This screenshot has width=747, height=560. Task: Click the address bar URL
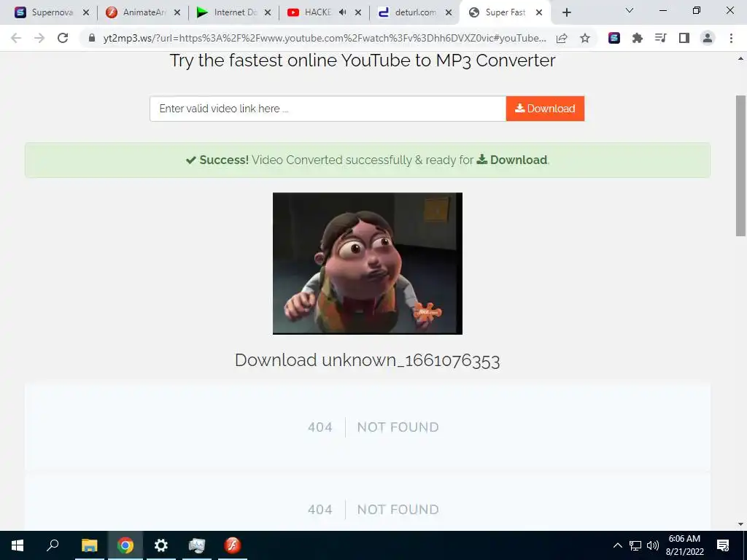[325, 38]
